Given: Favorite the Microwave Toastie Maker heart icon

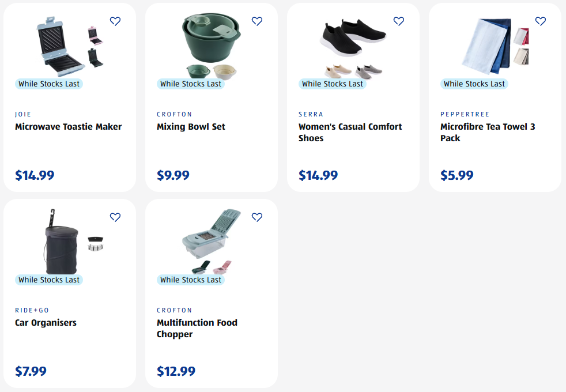Looking at the screenshot, I should tap(115, 21).
